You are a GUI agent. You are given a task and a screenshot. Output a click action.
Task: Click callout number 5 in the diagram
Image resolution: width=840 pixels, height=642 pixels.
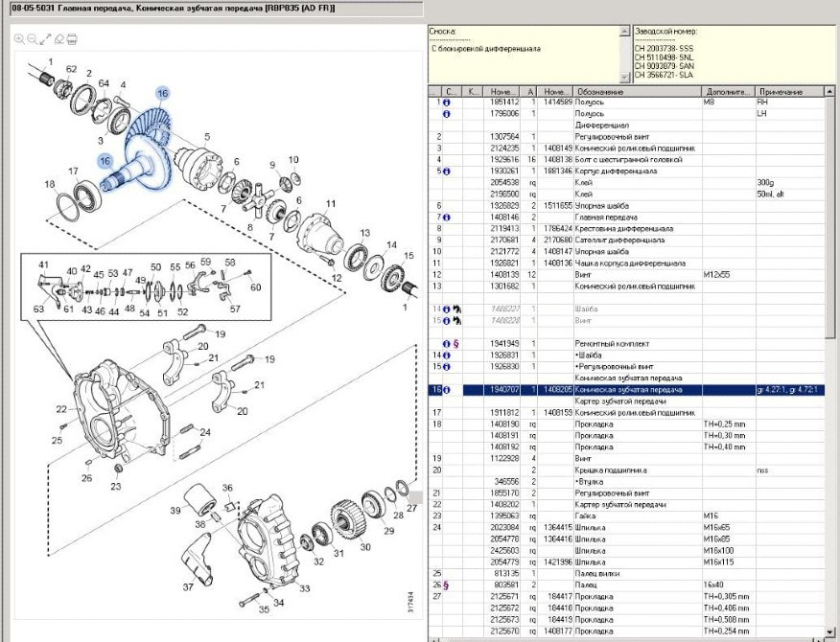click(206, 136)
